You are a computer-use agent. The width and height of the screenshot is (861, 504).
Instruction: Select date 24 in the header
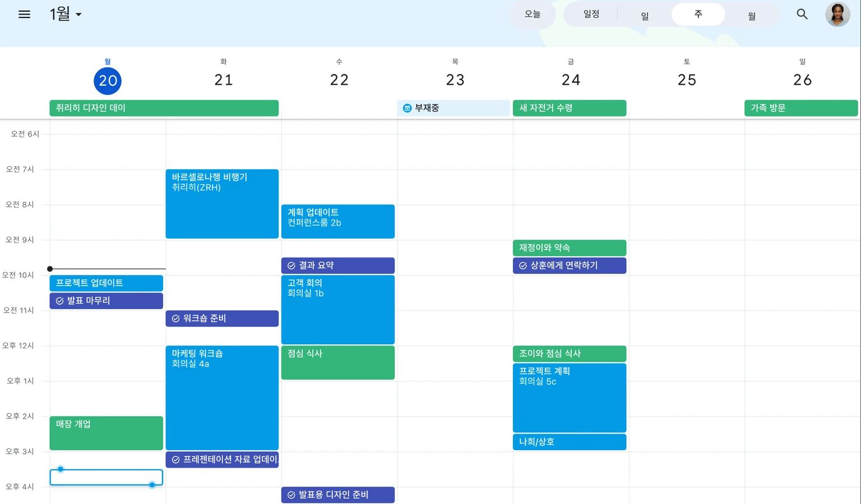coord(571,81)
